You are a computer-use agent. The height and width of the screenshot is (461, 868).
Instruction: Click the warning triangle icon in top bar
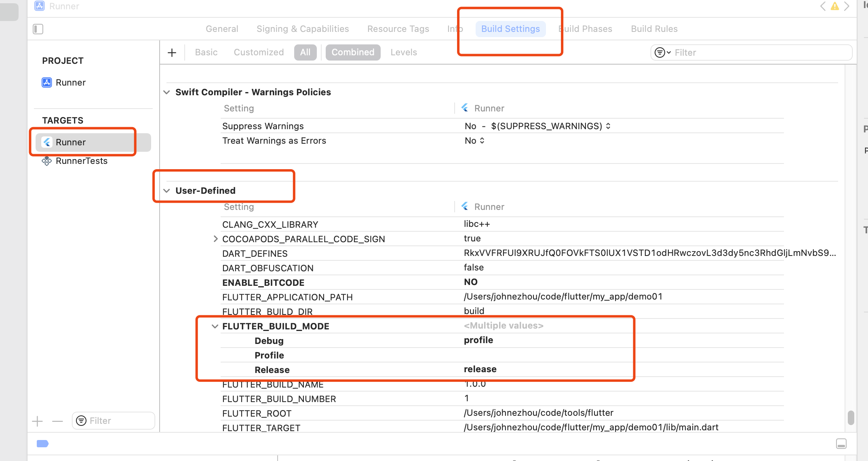click(x=834, y=6)
